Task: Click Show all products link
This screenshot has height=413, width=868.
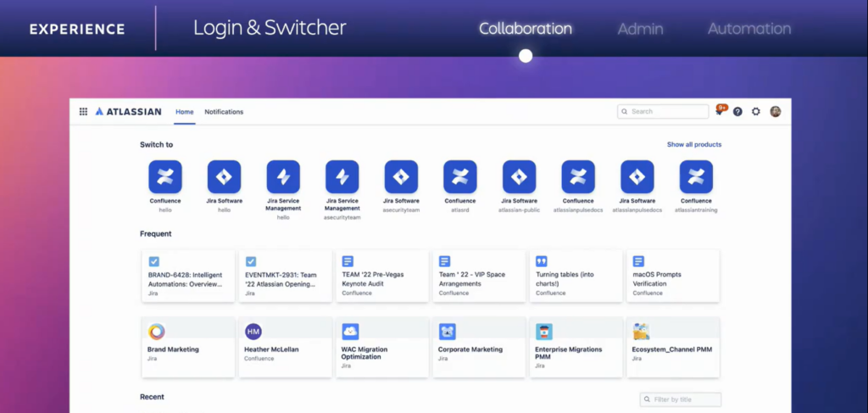Action: (694, 144)
